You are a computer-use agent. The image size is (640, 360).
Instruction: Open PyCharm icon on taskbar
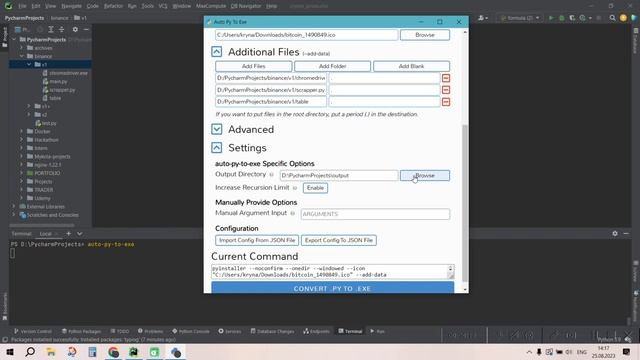[x=134, y=352]
